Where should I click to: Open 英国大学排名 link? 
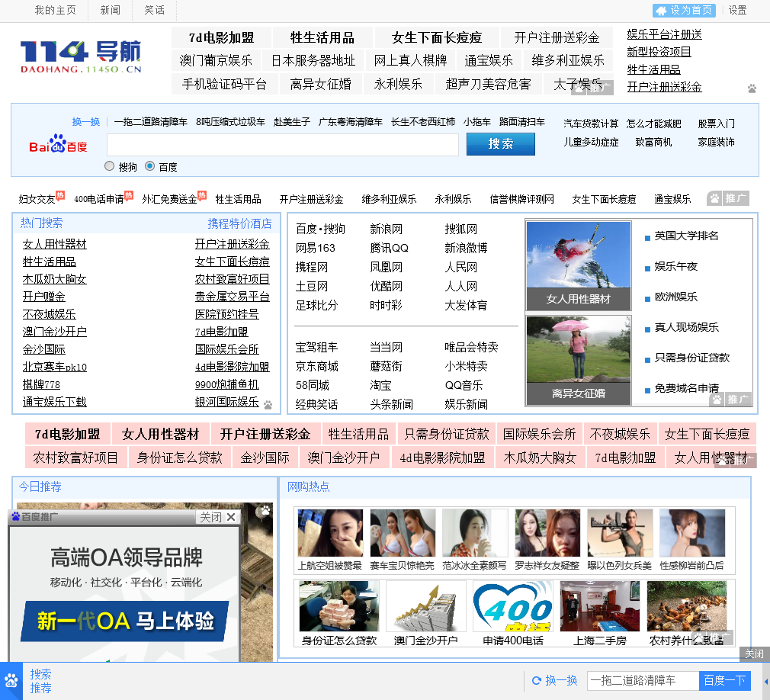coord(686,236)
